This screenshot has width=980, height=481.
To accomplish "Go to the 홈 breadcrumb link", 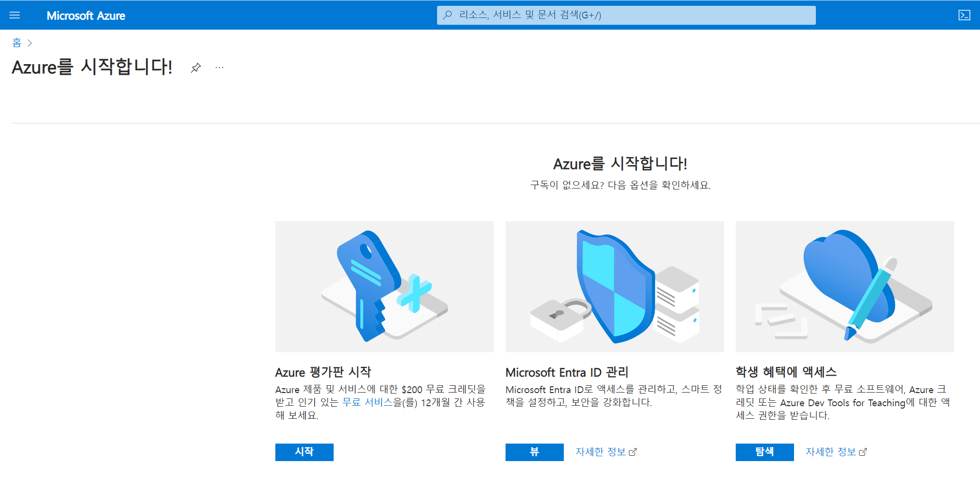I will tap(17, 43).
